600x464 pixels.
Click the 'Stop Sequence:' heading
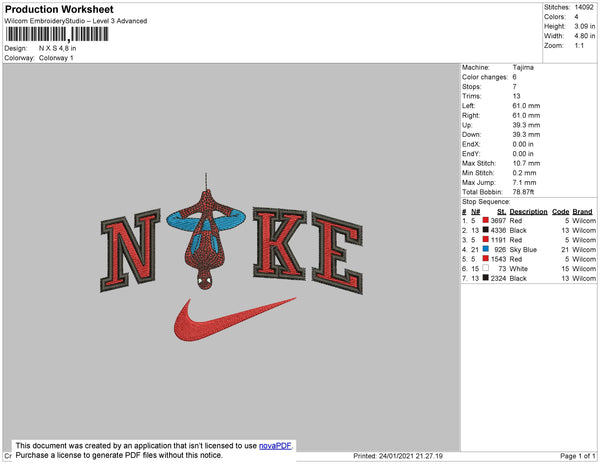pos(486,202)
